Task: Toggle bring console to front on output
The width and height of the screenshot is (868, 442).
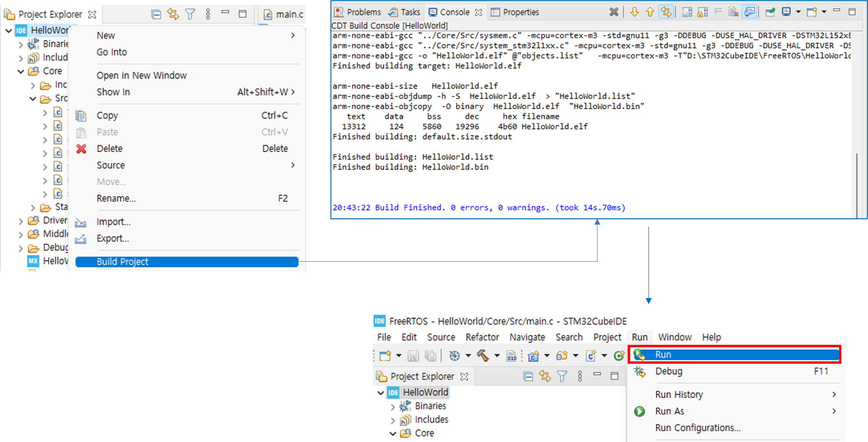Action: 749,12
